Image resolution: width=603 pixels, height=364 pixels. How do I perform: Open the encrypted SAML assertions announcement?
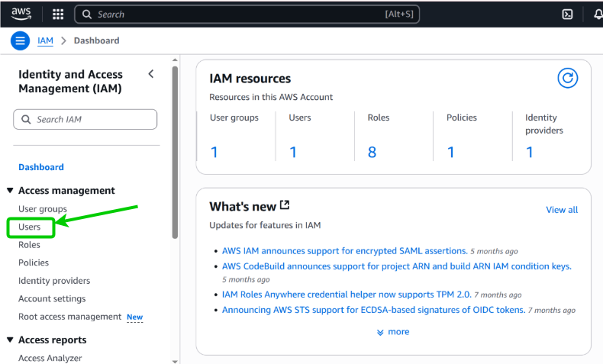pos(345,250)
